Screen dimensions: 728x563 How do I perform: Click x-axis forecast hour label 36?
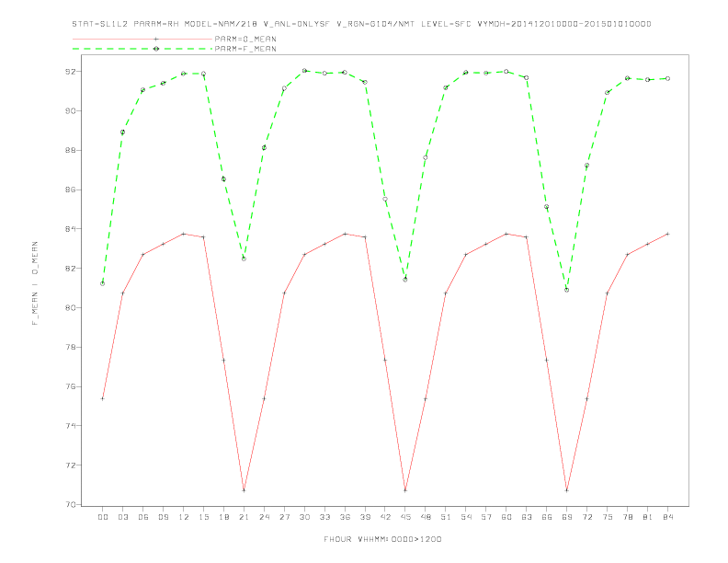345,517
